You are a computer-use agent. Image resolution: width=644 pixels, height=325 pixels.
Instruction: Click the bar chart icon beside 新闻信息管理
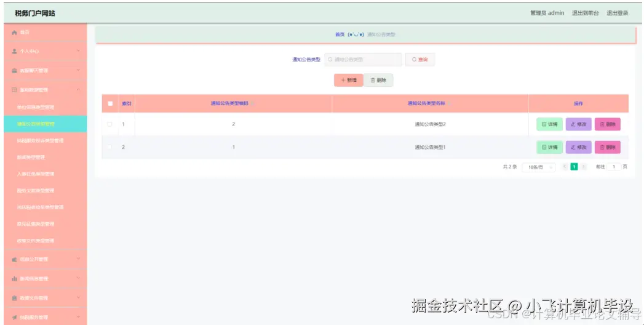14,279
